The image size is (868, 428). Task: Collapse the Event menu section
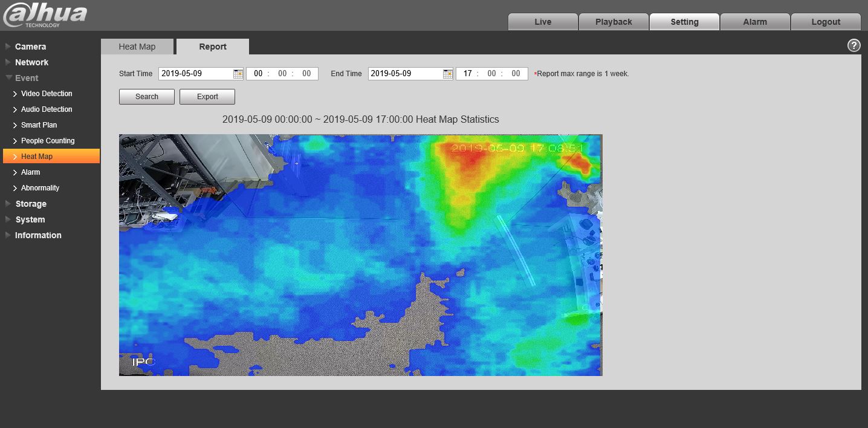pyautogui.click(x=27, y=78)
